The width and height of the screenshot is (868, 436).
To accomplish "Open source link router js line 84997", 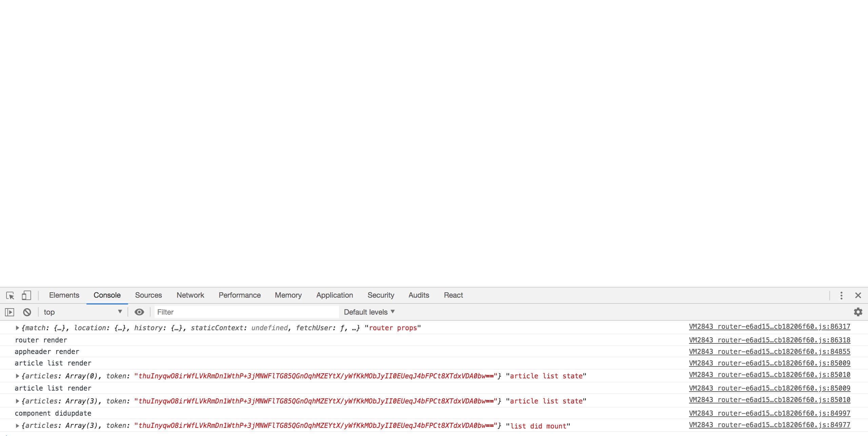I will (769, 413).
